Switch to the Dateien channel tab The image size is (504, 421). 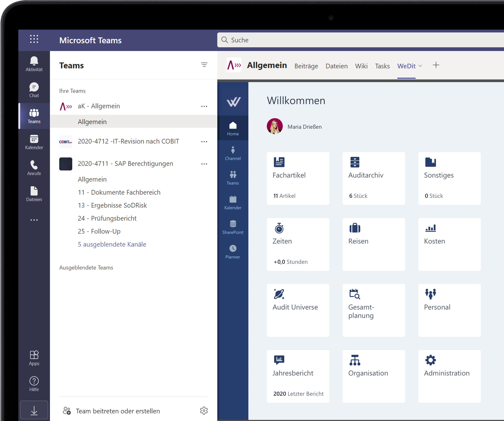[x=337, y=66]
